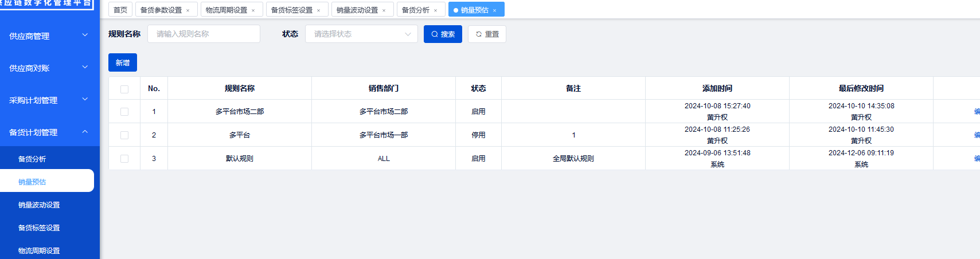Select checkbox for row 多平台市场二部
980x259 pixels.
click(124, 112)
